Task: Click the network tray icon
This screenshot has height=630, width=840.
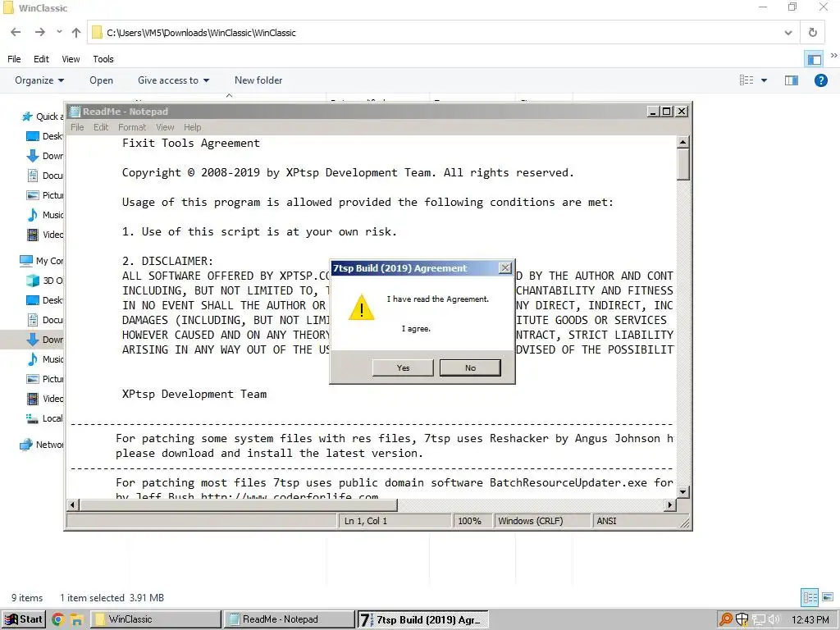Action: pos(758,620)
